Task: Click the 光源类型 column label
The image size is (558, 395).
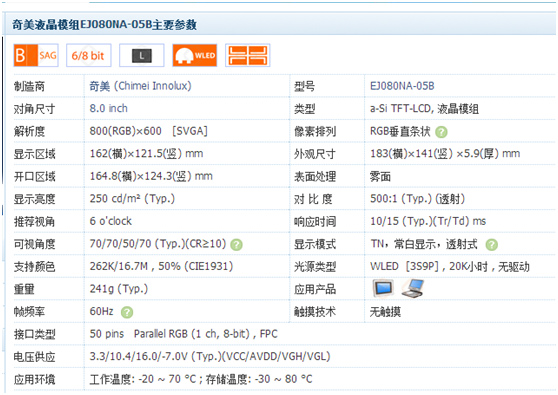Action: click(x=315, y=267)
